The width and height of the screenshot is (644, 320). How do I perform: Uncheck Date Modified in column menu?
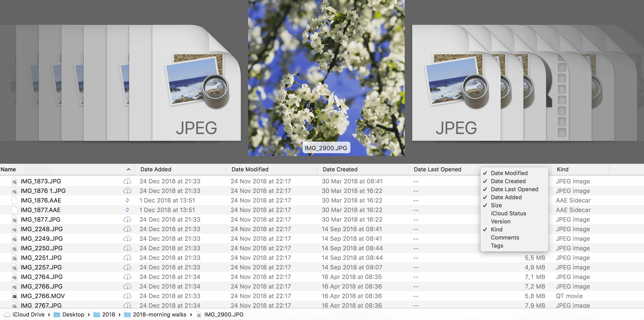(x=509, y=173)
